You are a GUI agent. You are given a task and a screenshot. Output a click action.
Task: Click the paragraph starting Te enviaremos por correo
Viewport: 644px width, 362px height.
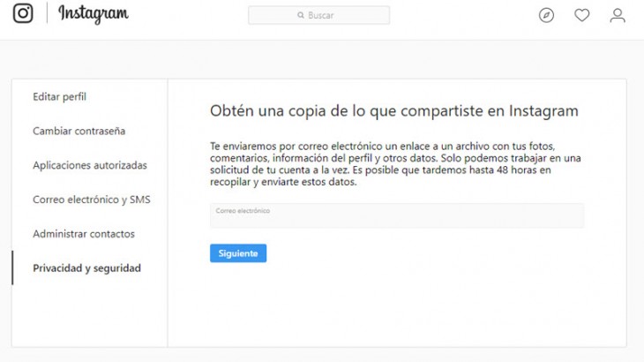click(395, 164)
